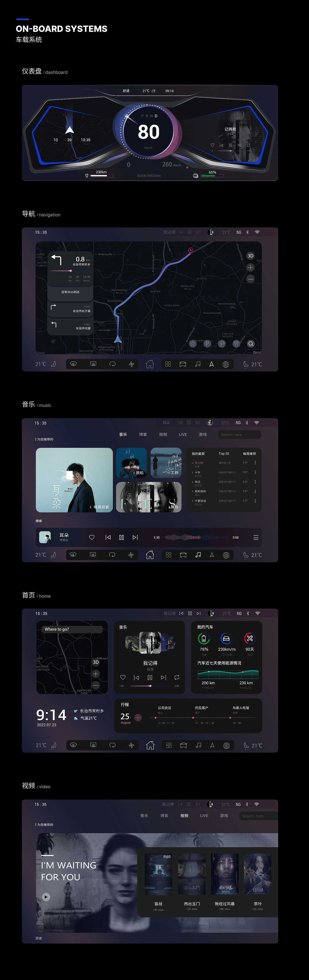Open more options for song 不要说话
The image size is (309, 980).
click(x=255, y=501)
